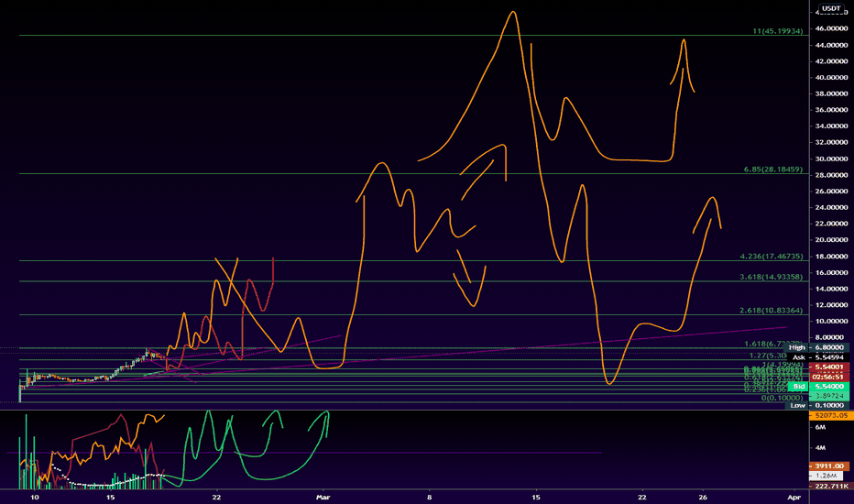The height and width of the screenshot is (504, 854).
Task: Select the Fib 0(0.10000) level label
Action: 783,399
